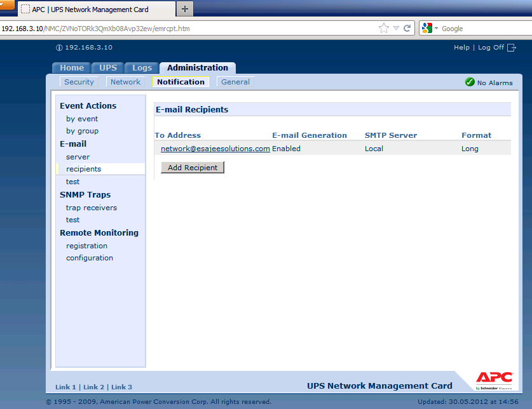532x409 pixels.
Task: Click the APC logo
Action: (x=494, y=380)
